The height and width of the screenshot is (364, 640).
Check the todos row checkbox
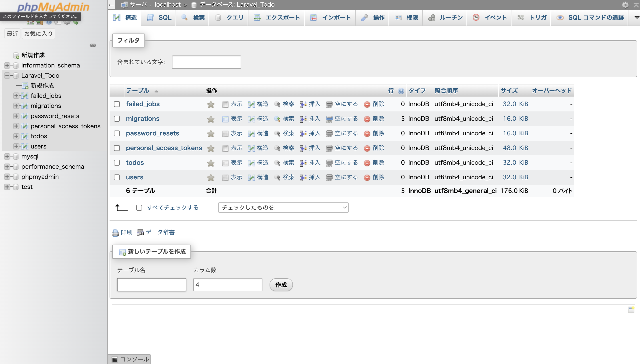pos(117,163)
